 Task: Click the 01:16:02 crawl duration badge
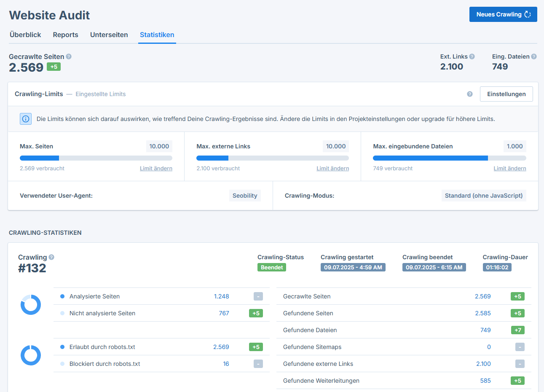[497, 267]
